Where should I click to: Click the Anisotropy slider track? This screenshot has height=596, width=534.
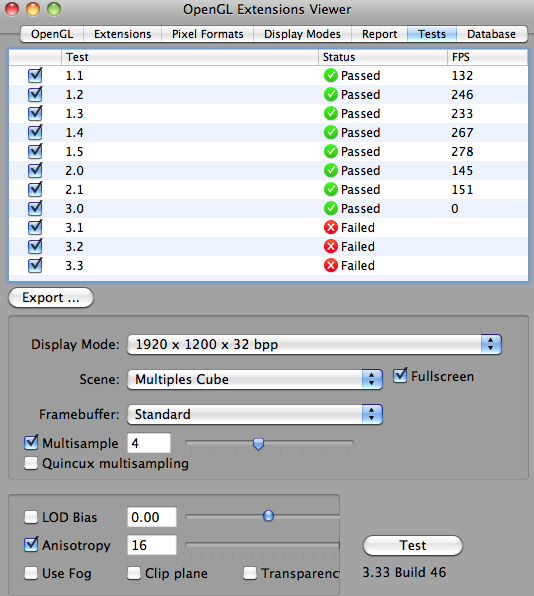point(262,545)
